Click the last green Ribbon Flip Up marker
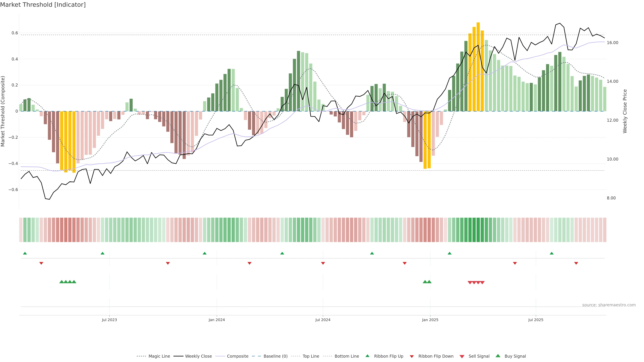 click(x=551, y=253)
